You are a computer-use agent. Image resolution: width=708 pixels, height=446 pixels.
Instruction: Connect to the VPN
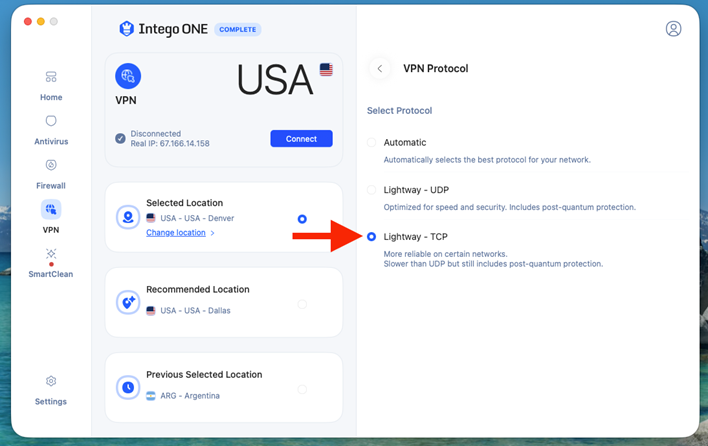[x=302, y=139]
